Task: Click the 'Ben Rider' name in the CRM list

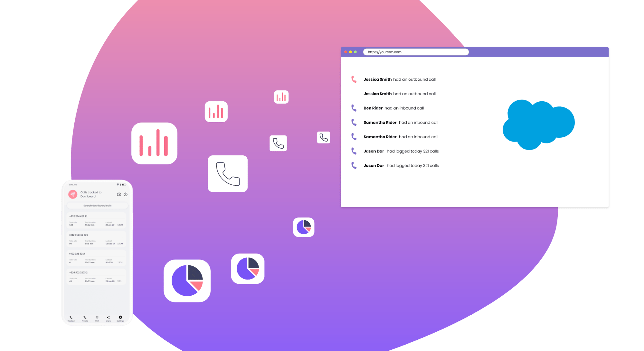Action: [x=373, y=108]
